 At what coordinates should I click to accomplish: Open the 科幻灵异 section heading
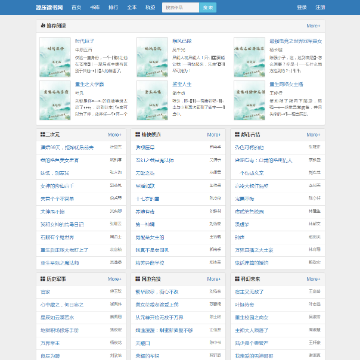pos(251,279)
